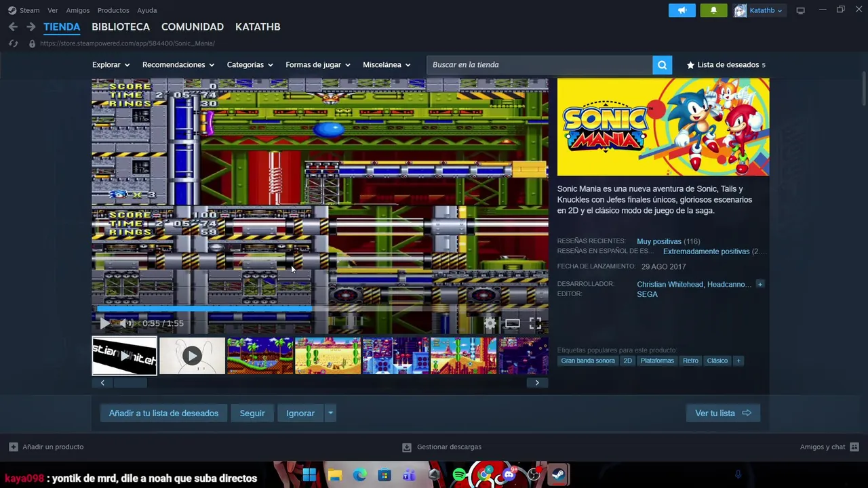Open the Ver menu
Screen dimensions: 868x488
(x=53, y=10)
